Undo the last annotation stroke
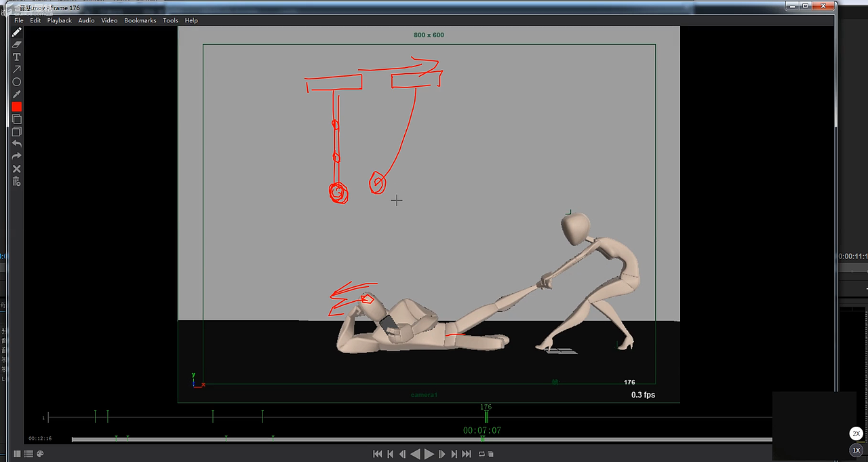This screenshot has height=462, width=868. tap(17, 144)
